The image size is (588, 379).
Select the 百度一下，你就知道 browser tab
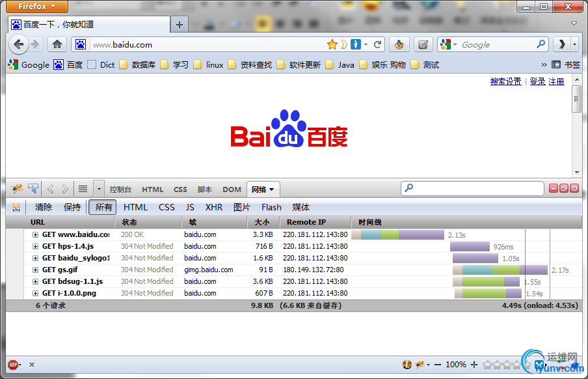point(89,24)
